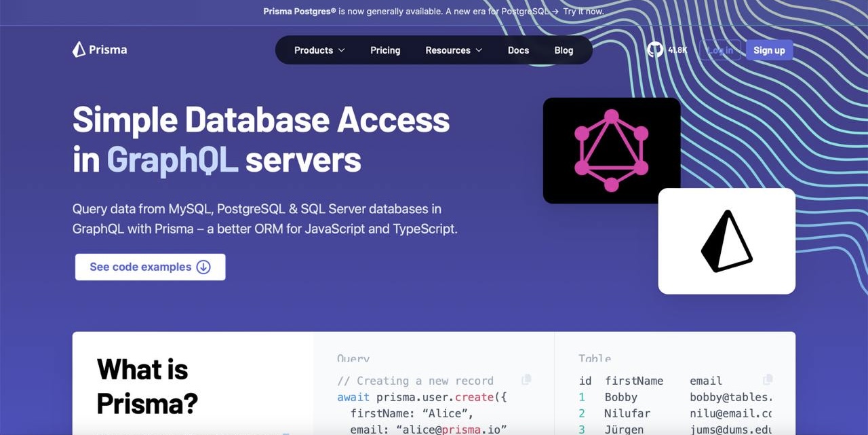Click the highlighted 'GraphQL' word in the headline
Image resolution: width=868 pixels, height=435 pixels.
coord(172,161)
